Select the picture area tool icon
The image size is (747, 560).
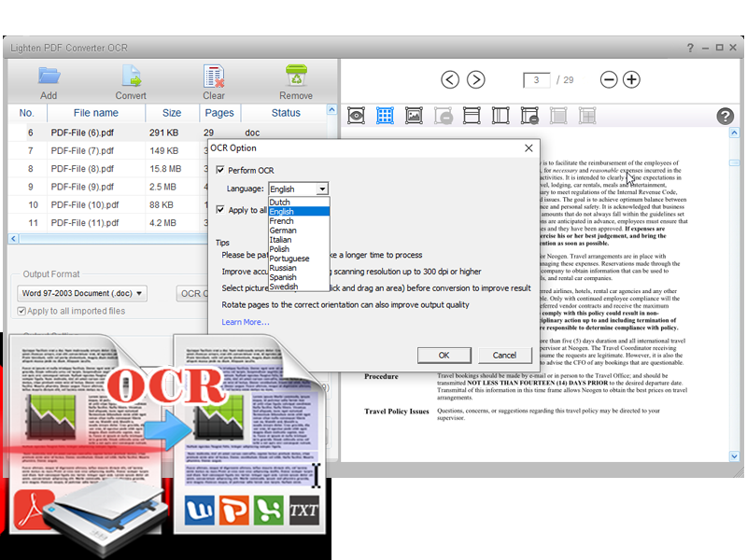(414, 116)
